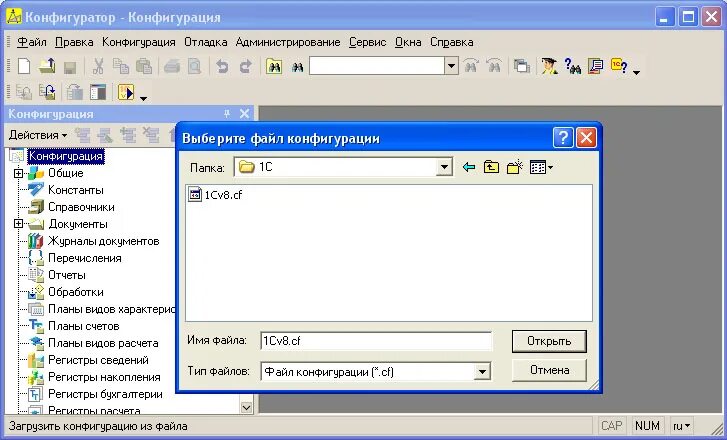Click the Print preview icon

pos(195,67)
